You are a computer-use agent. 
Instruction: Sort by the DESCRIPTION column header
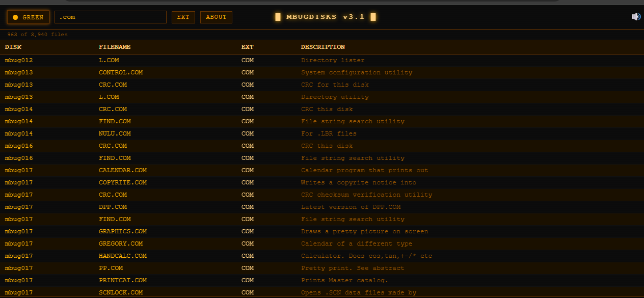pyautogui.click(x=323, y=47)
